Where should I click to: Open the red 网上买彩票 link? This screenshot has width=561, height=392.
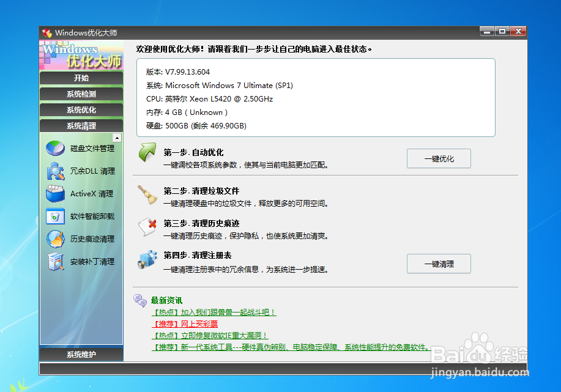185,324
